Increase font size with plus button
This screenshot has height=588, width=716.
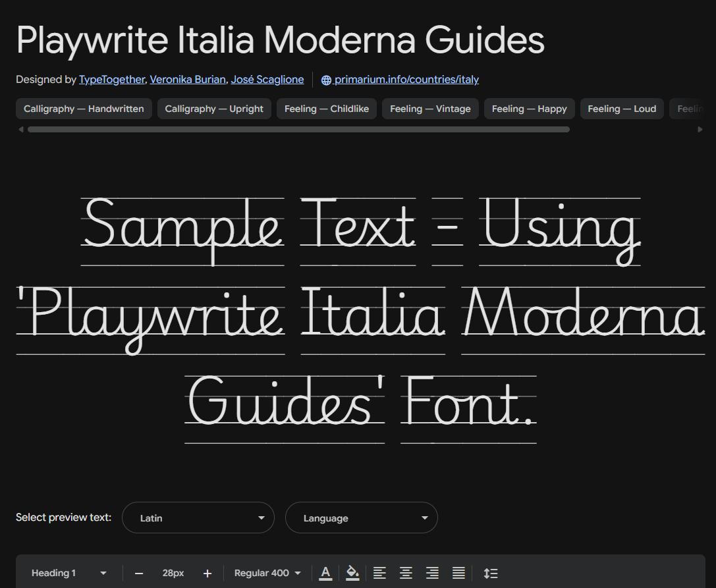pos(207,574)
